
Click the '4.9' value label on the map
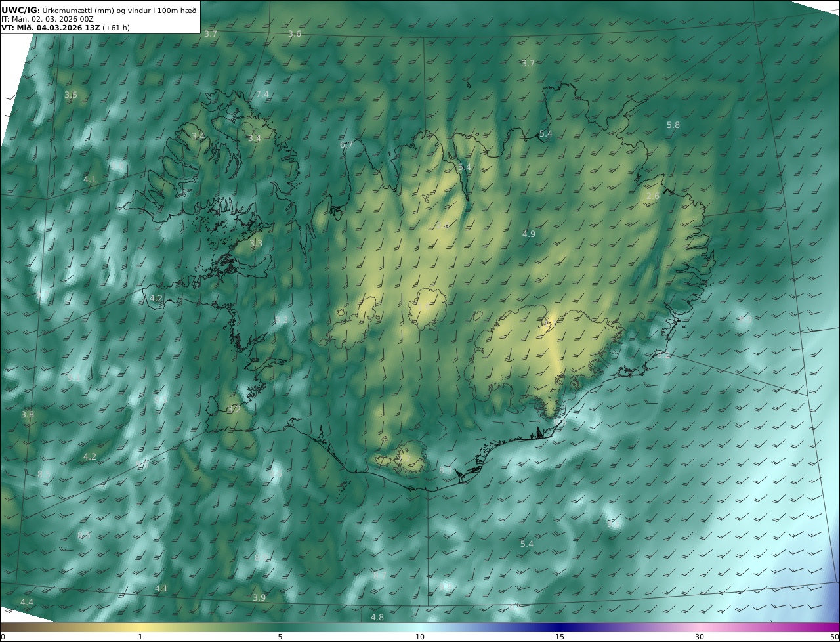click(529, 234)
